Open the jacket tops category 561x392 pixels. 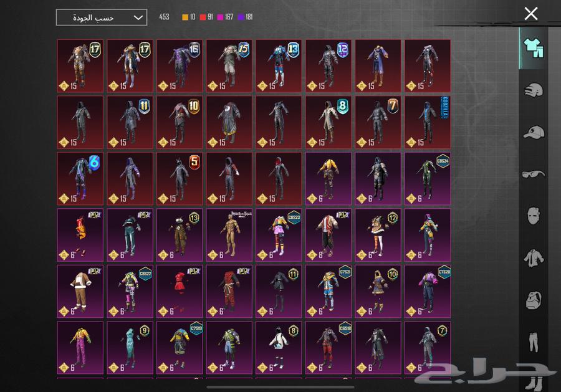click(x=533, y=257)
